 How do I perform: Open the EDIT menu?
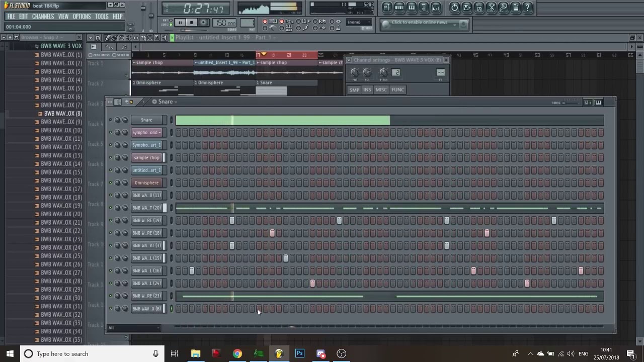point(23,16)
